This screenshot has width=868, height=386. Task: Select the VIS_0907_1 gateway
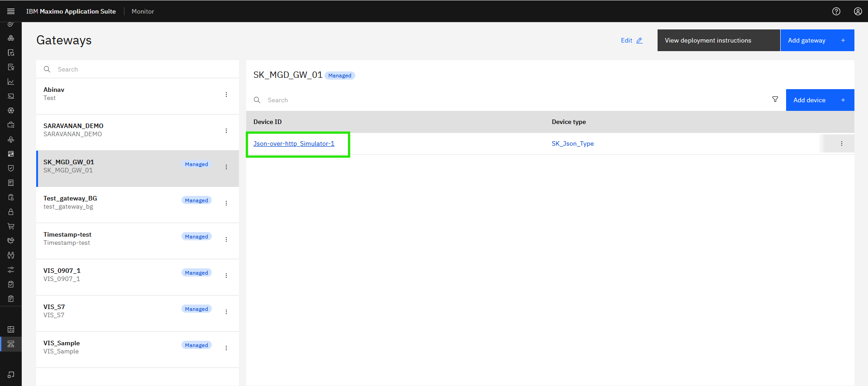click(138, 277)
